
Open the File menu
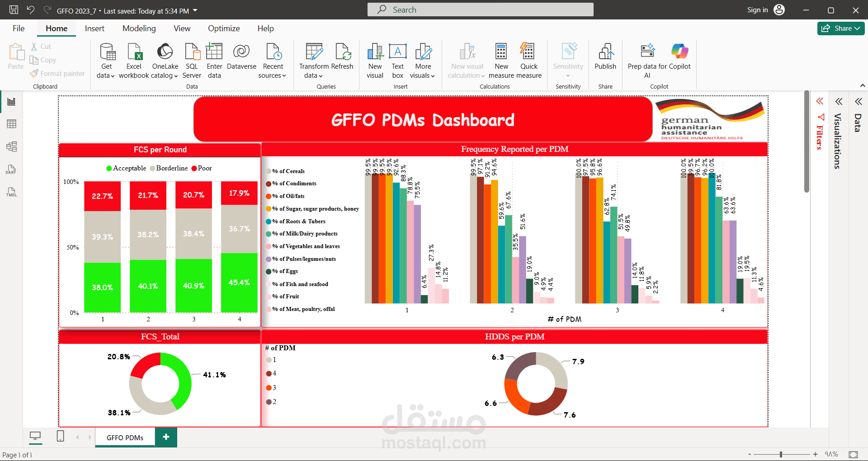pyautogui.click(x=19, y=28)
